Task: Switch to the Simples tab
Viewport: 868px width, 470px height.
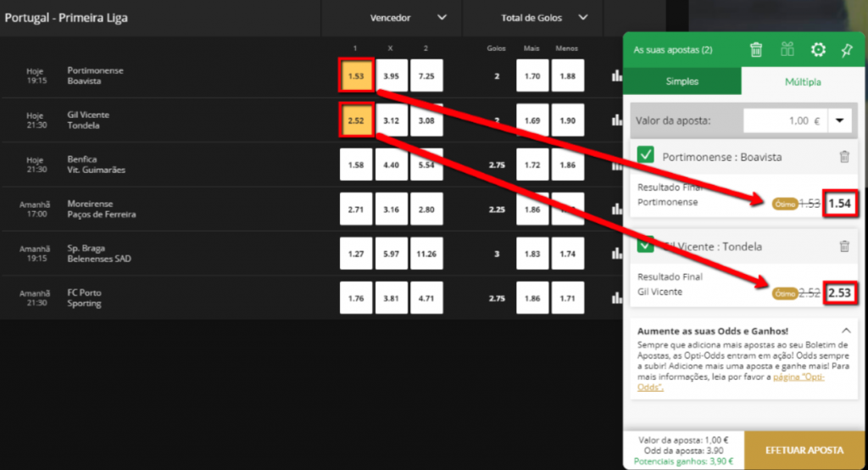Action: [x=682, y=81]
